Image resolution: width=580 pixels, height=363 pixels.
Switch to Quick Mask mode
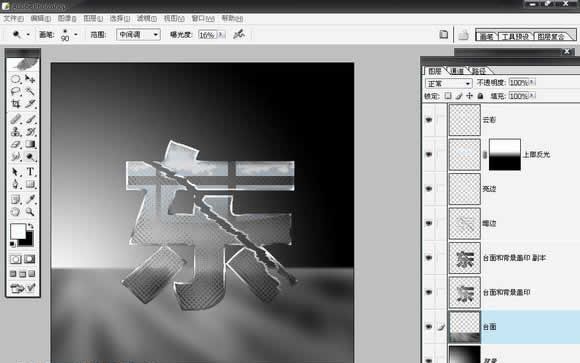(x=30, y=259)
